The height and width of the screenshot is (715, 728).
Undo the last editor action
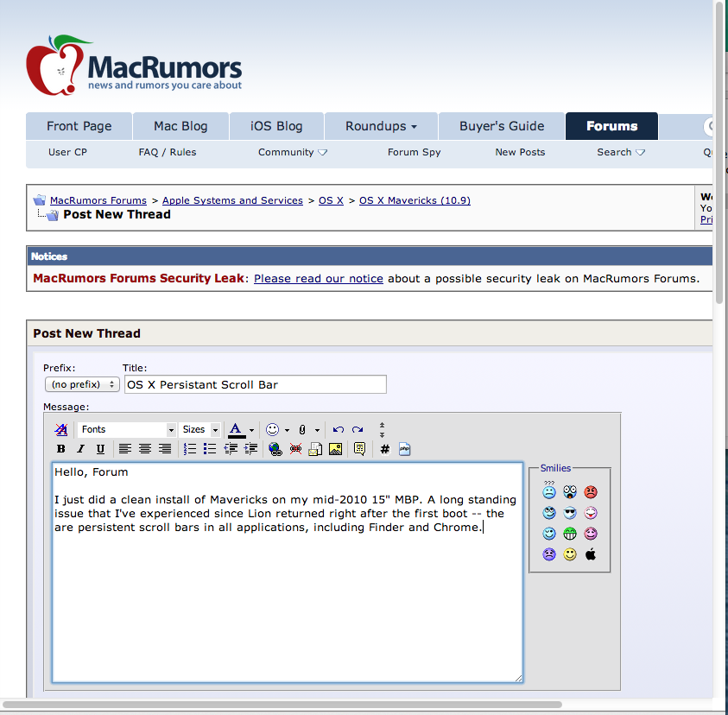pyautogui.click(x=338, y=429)
